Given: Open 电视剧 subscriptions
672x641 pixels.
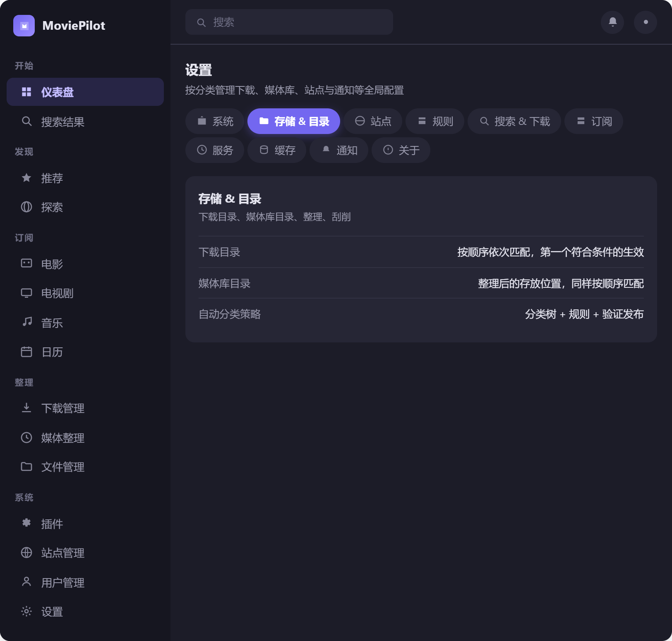Looking at the screenshot, I should [85, 293].
